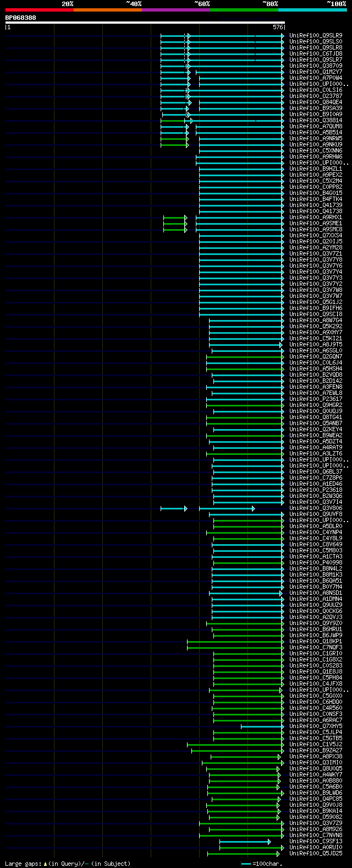Image resolution: width=352 pixels, height=868 pixels.
Task: Open hit UniRef100_A7P0W4
Action: 316,78
